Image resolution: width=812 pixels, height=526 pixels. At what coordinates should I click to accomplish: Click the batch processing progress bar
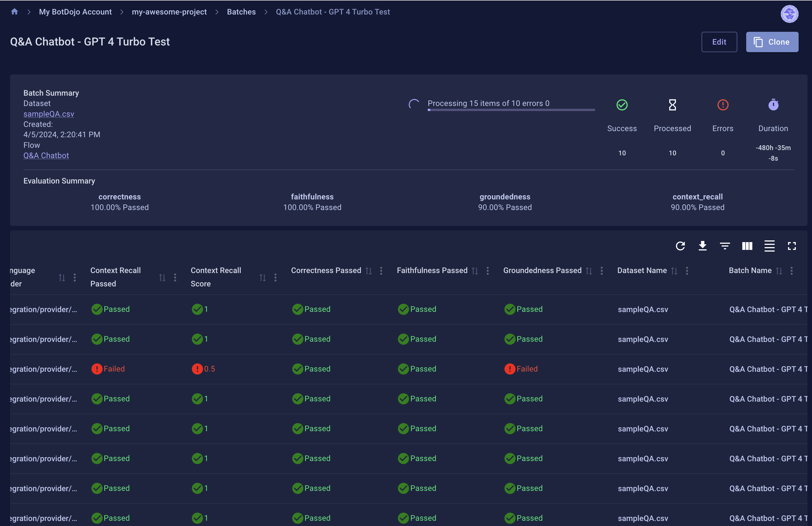tap(511, 110)
